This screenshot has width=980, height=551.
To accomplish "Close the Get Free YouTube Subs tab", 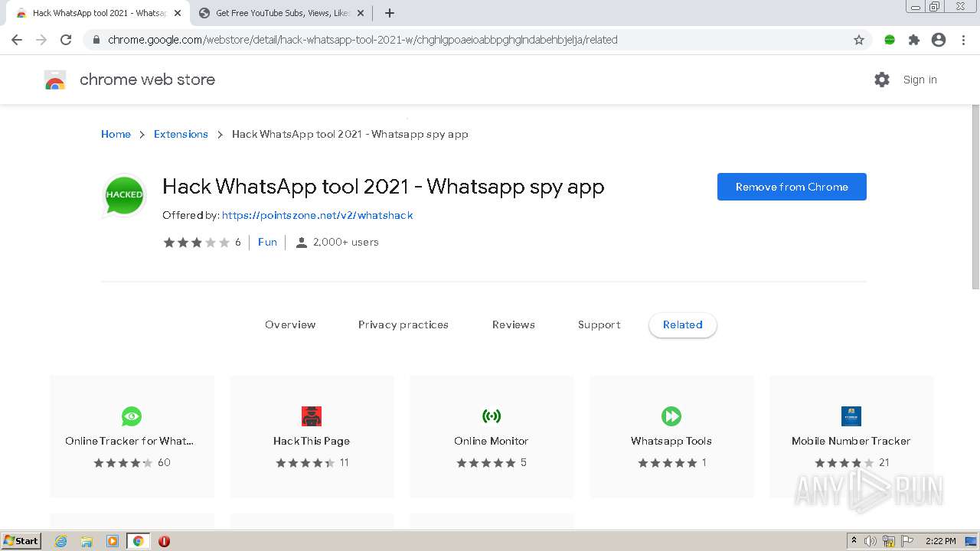I will tap(361, 13).
